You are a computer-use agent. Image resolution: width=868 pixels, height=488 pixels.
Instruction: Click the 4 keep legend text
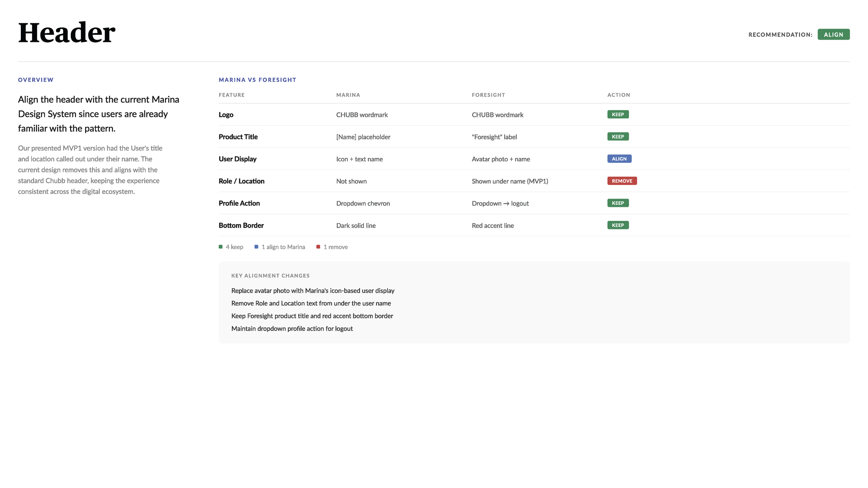(234, 247)
